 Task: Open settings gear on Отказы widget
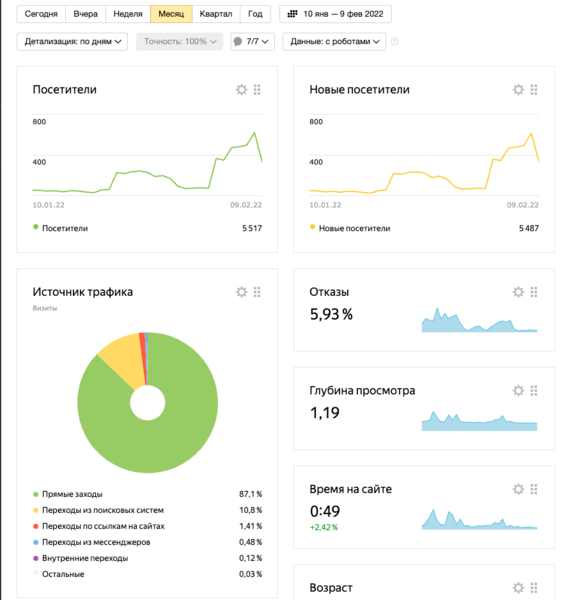518,292
